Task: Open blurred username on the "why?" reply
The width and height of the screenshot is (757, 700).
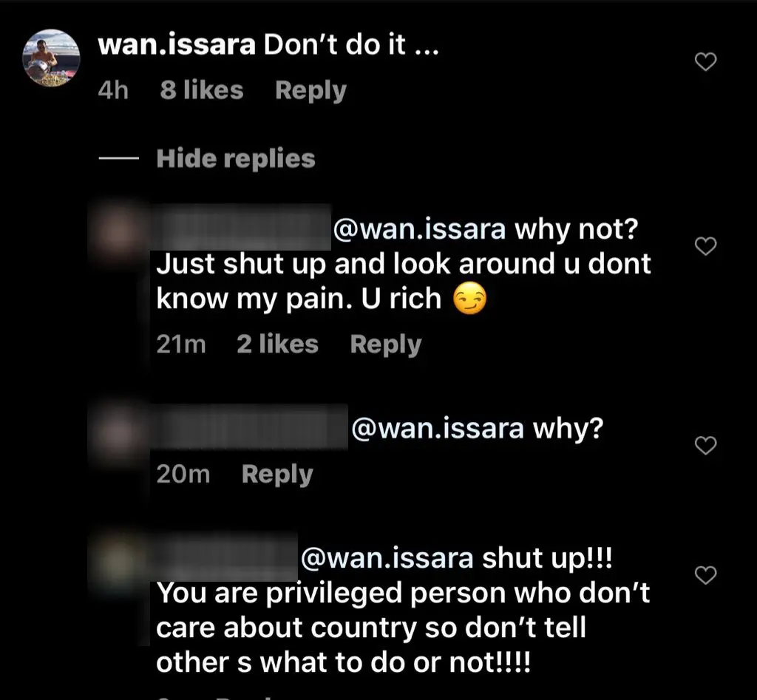Action: tap(249, 427)
